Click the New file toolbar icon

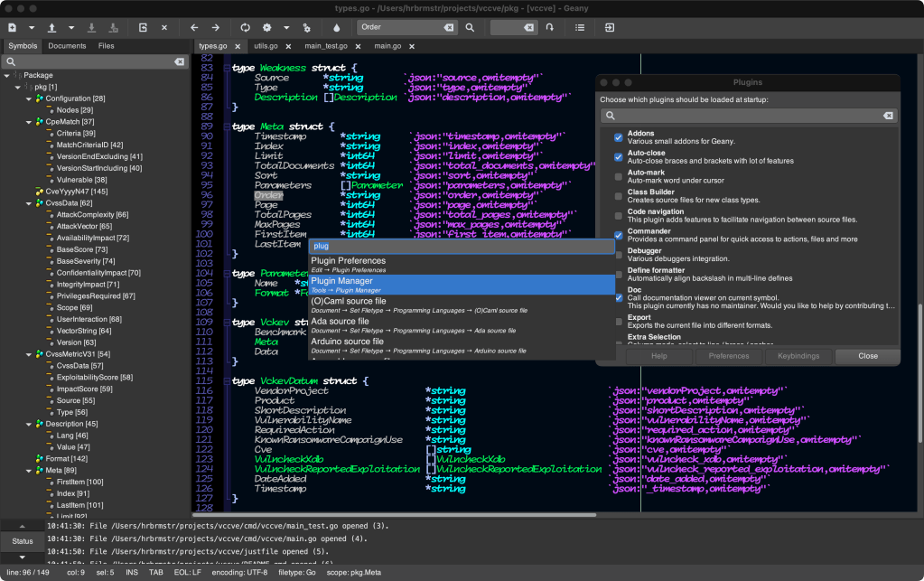[12, 28]
